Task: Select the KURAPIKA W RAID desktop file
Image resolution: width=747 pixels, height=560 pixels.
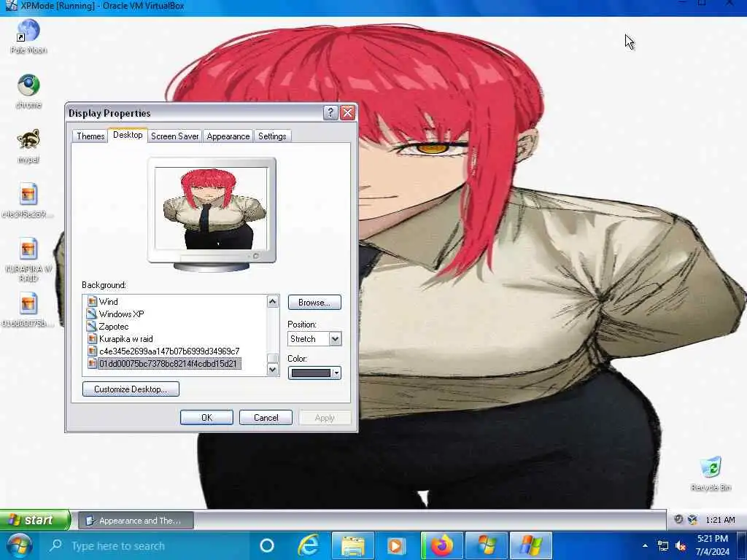Action: (x=28, y=259)
